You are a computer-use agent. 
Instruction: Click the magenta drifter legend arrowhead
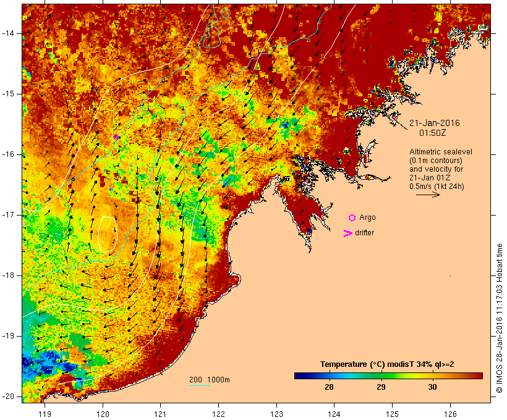click(347, 233)
